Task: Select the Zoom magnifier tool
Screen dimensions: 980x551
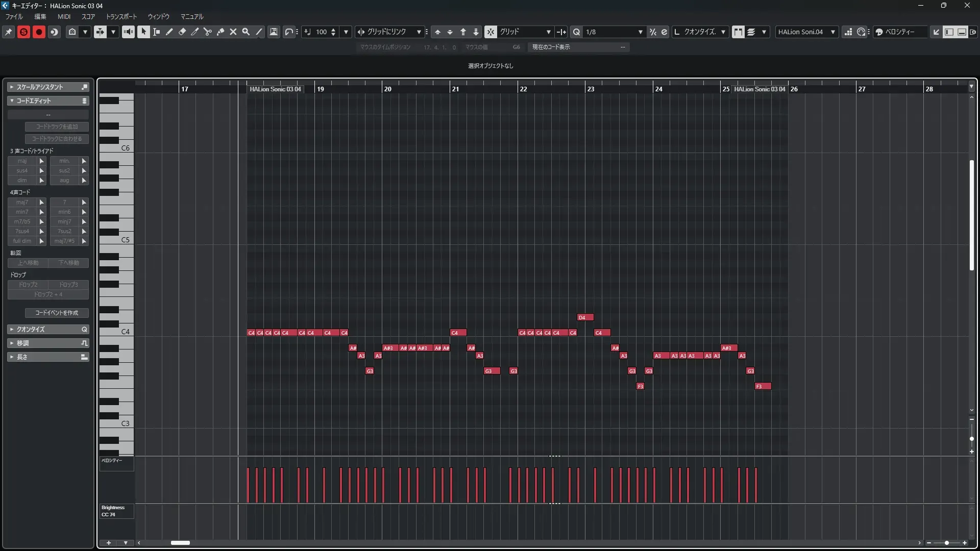Action: pyautogui.click(x=246, y=32)
